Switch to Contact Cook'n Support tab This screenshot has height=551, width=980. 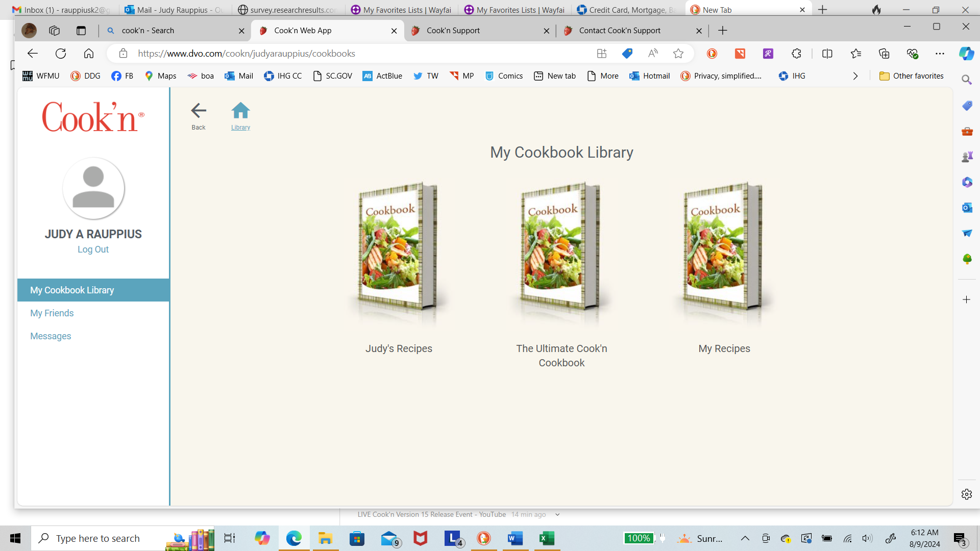(632, 31)
